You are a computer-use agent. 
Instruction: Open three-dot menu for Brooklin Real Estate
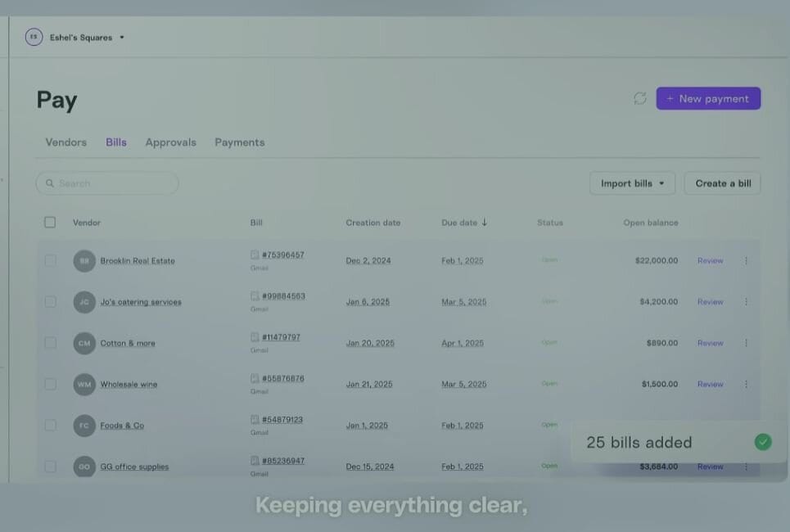coord(746,261)
